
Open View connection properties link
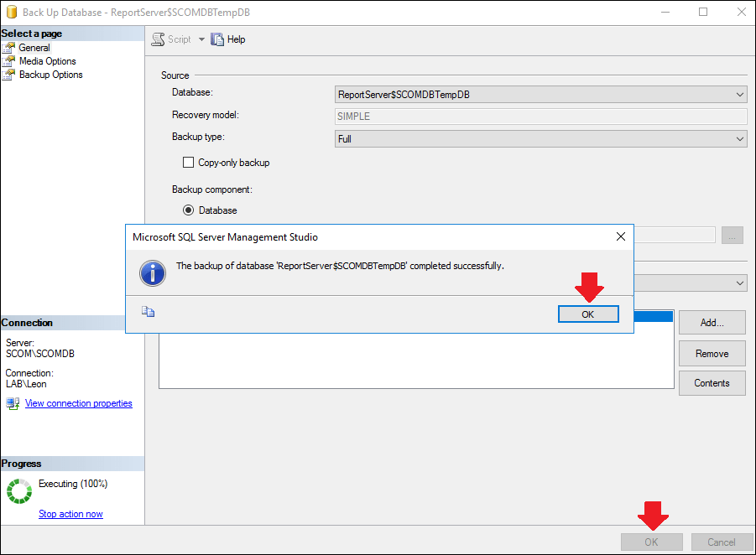point(79,403)
